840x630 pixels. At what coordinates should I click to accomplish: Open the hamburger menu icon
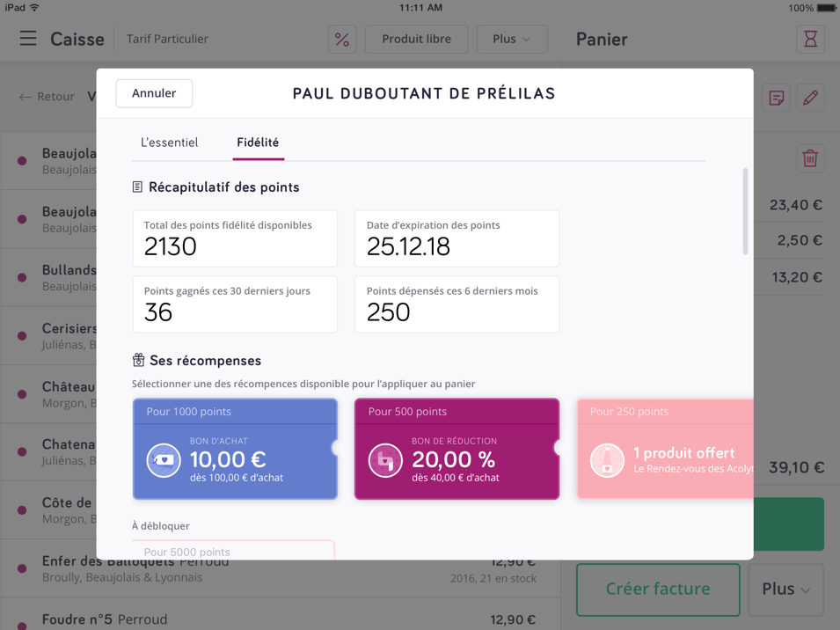pyautogui.click(x=28, y=39)
